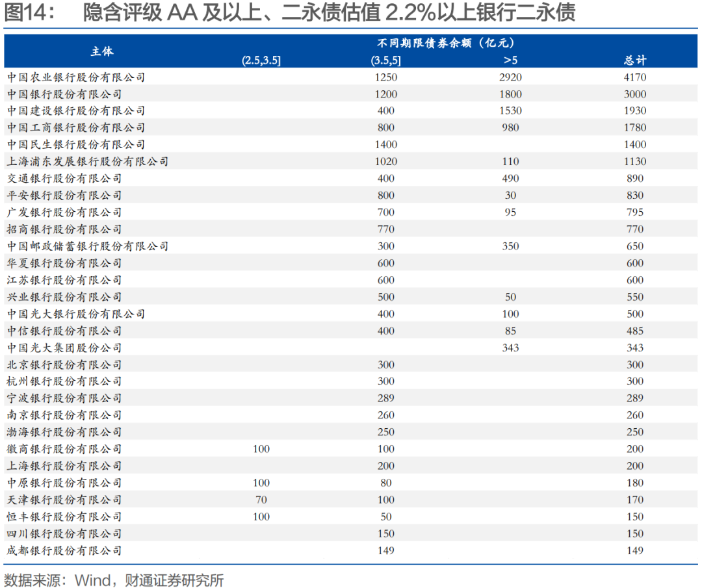
Task: Click the total 1930 cell
Action: tap(635, 110)
